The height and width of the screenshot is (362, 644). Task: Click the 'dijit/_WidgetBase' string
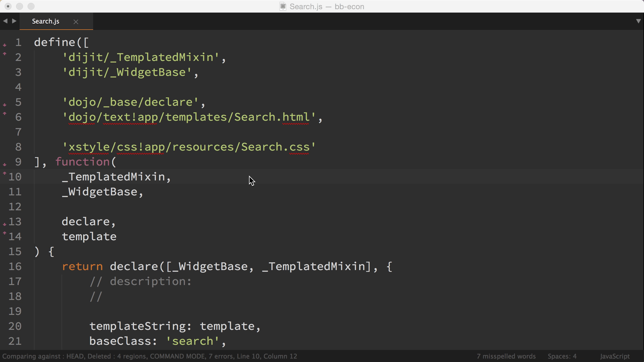tap(127, 72)
